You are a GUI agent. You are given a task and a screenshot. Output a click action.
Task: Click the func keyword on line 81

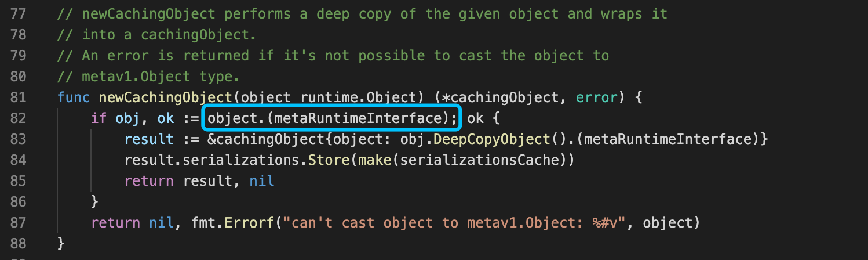tap(74, 98)
